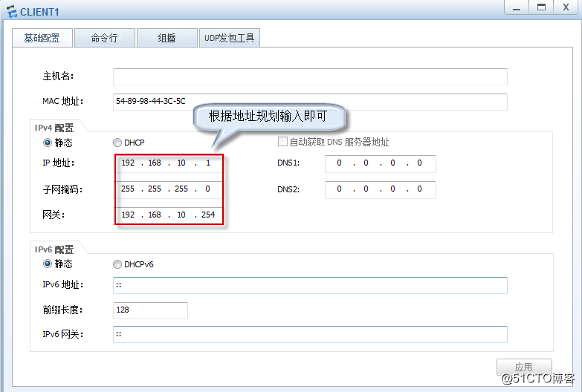Select the DHCPv6 radio button
This screenshot has height=392, width=582.
117,264
